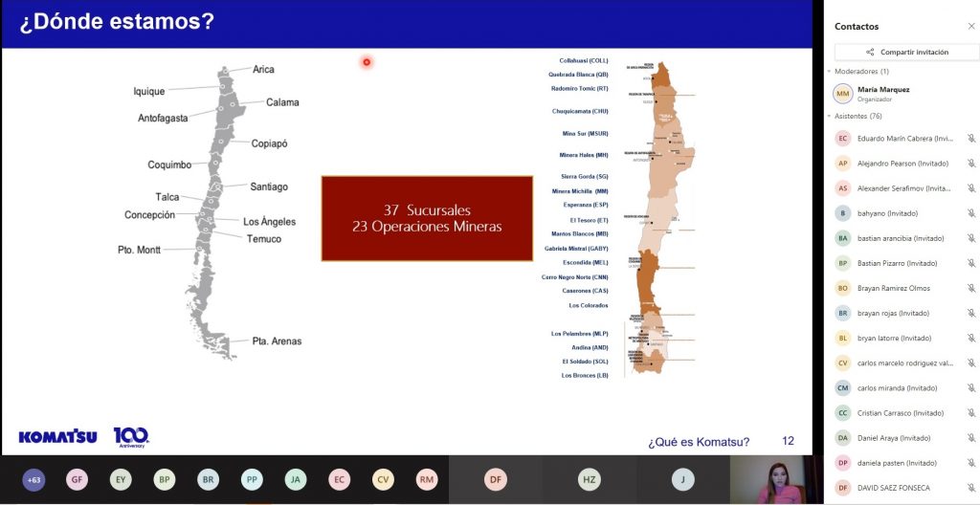Image resolution: width=980 pixels, height=505 pixels.
Task: Click RM avatar in bottom participant strip
Action: [427, 480]
